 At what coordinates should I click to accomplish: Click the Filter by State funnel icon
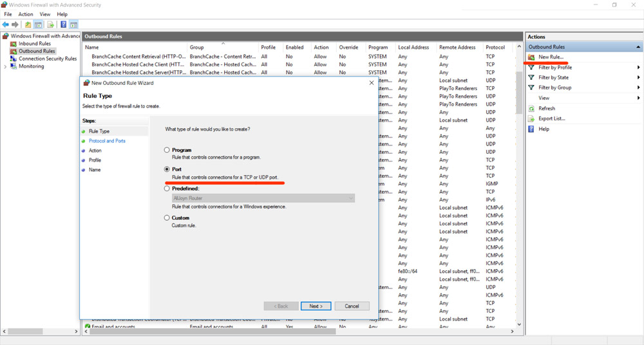tap(531, 77)
